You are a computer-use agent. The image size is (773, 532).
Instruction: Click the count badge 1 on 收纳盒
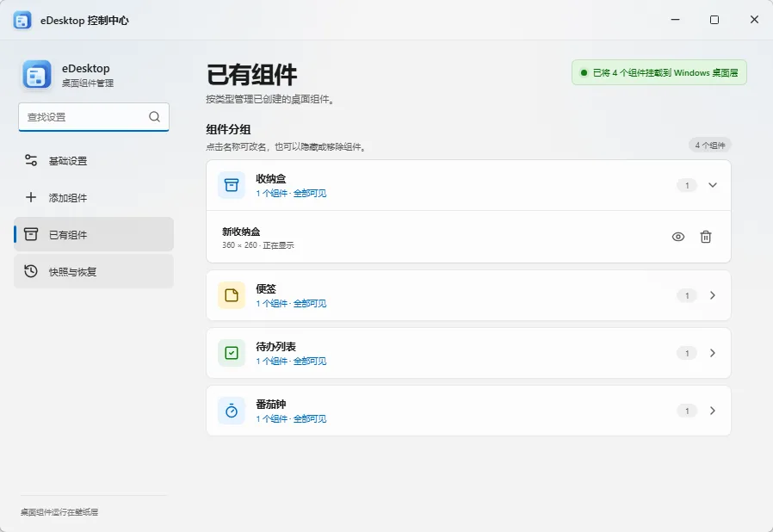(687, 185)
